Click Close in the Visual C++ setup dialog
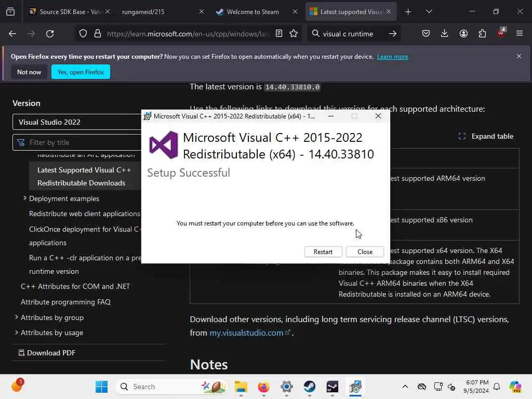Screen dimensions: 532x399 coord(365,252)
